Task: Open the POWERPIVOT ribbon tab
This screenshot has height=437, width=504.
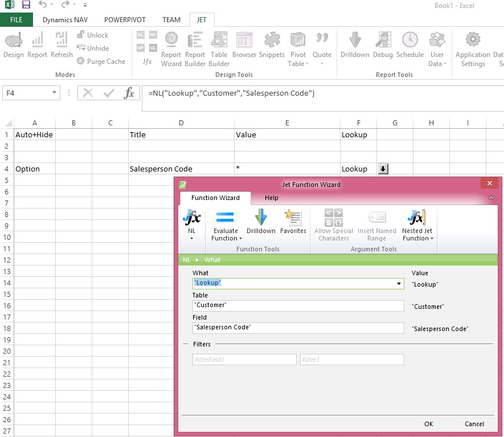Action: [x=125, y=19]
